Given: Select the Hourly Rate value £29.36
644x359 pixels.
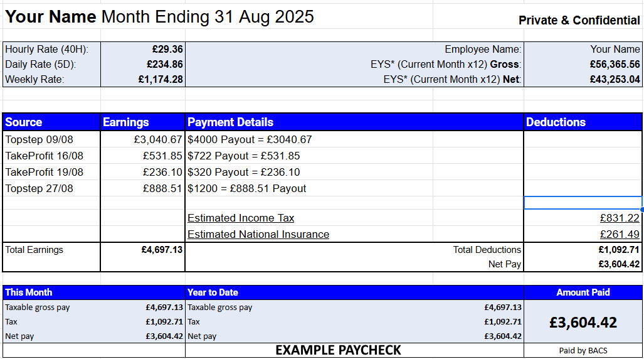Looking at the screenshot, I should (167, 49).
